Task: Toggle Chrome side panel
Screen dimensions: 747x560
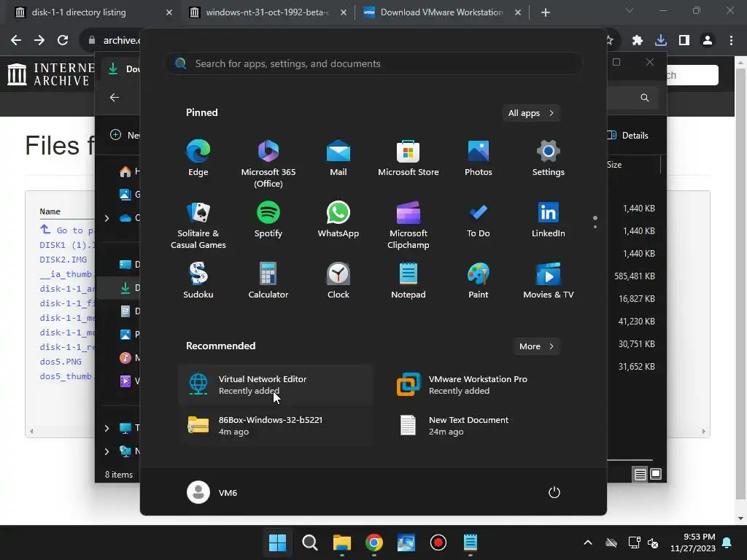Action: (x=684, y=41)
